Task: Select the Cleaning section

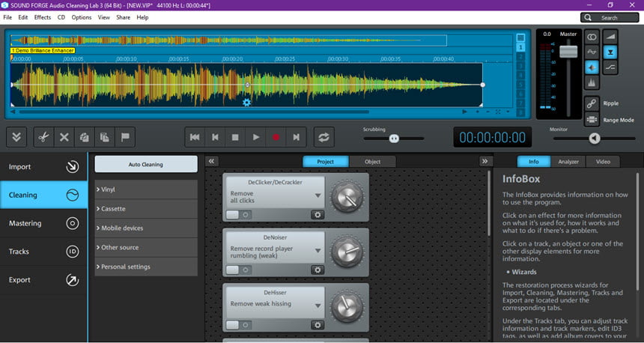Action: click(x=43, y=195)
